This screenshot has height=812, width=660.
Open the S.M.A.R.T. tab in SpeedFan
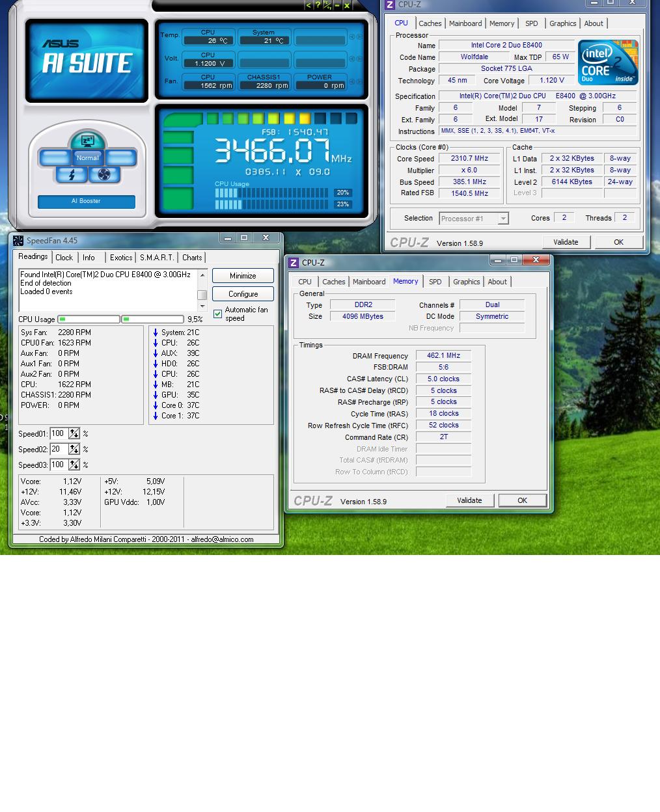pos(157,258)
